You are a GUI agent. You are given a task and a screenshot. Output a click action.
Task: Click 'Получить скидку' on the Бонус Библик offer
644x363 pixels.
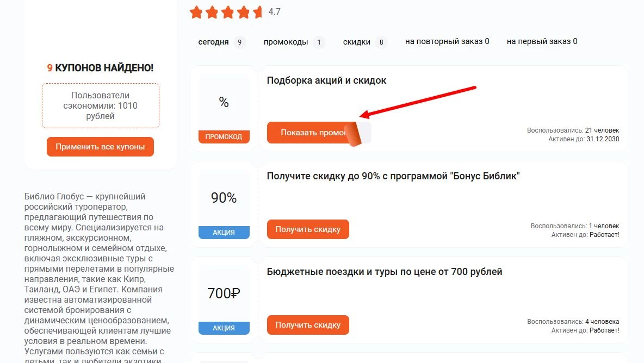coord(308,229)
